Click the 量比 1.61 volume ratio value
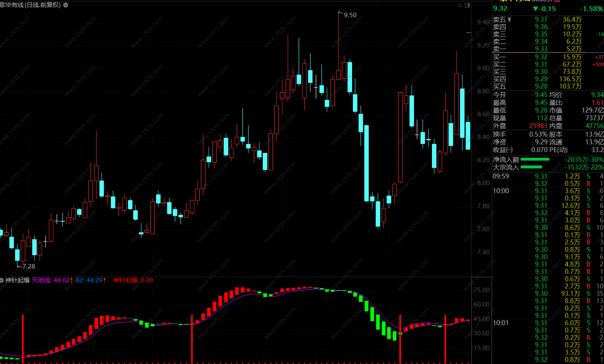This screenshot has width=604, height=364. pos(597,103)
